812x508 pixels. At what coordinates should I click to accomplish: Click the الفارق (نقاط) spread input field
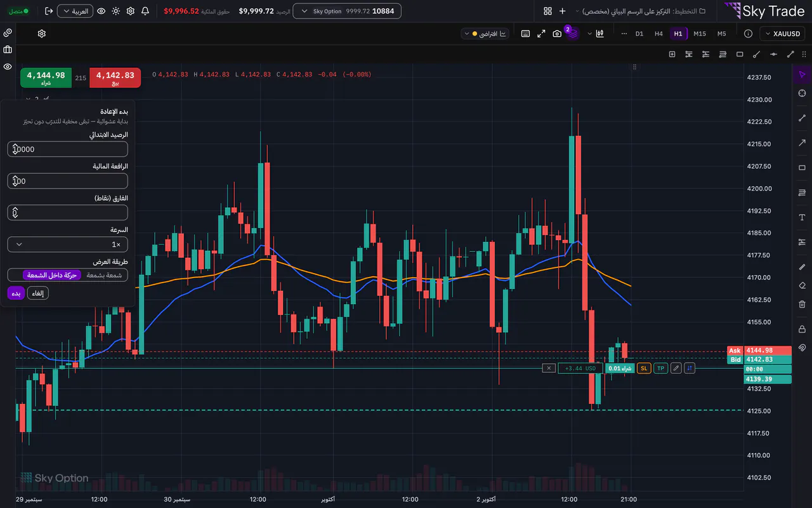[68, 213]
